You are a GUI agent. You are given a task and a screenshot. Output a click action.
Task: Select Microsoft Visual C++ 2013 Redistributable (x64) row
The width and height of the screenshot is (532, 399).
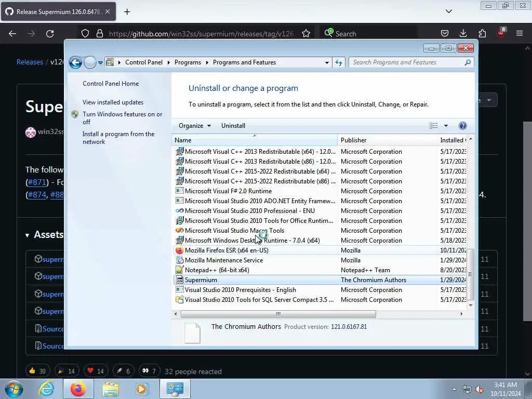(320, 152)
